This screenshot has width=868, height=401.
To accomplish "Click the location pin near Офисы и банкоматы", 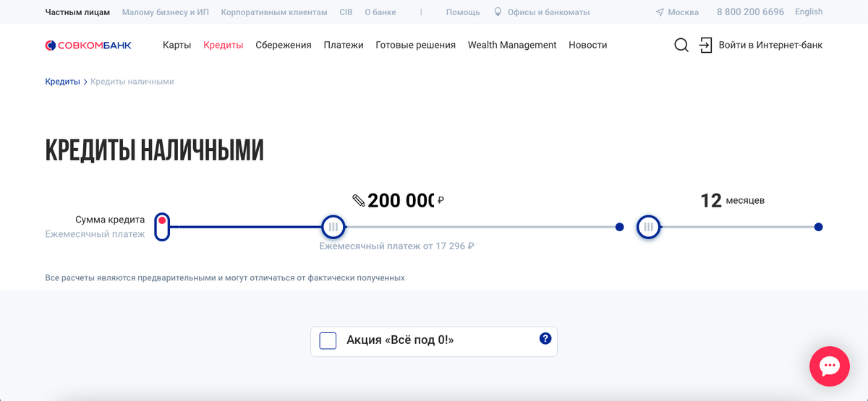I will pos(498,12).
